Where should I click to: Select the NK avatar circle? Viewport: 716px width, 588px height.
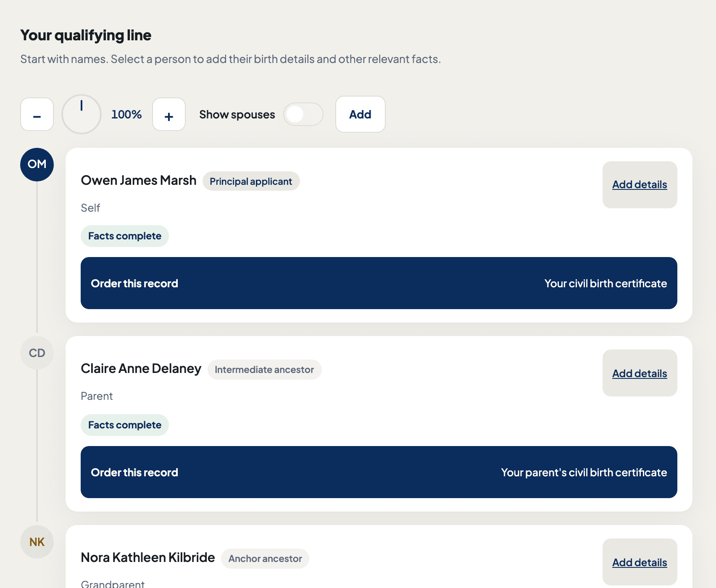[x=37, y=542]
